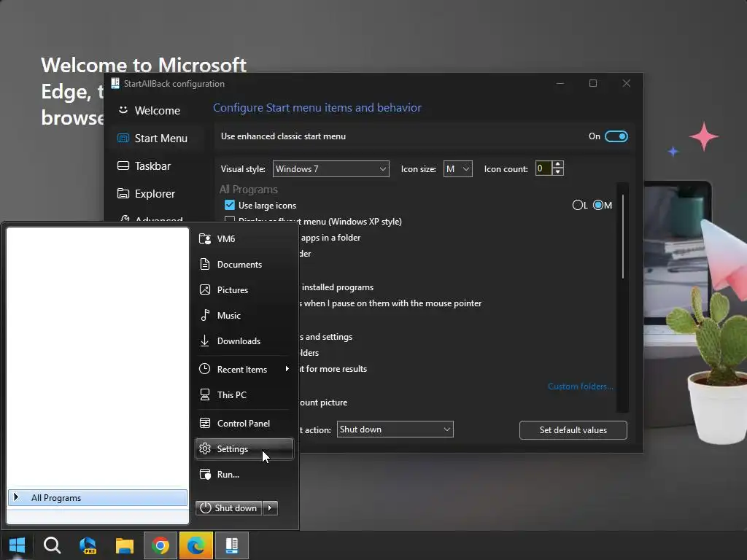The image size is (747, 560).
Task: Open shut down options arrow
Action: tap(270, 508)
